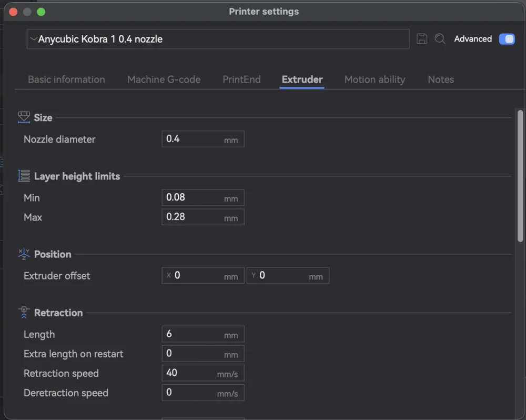The image size is (526, 420).
Task: Click the Retraction section heading
Action: (x=58, y=313)
